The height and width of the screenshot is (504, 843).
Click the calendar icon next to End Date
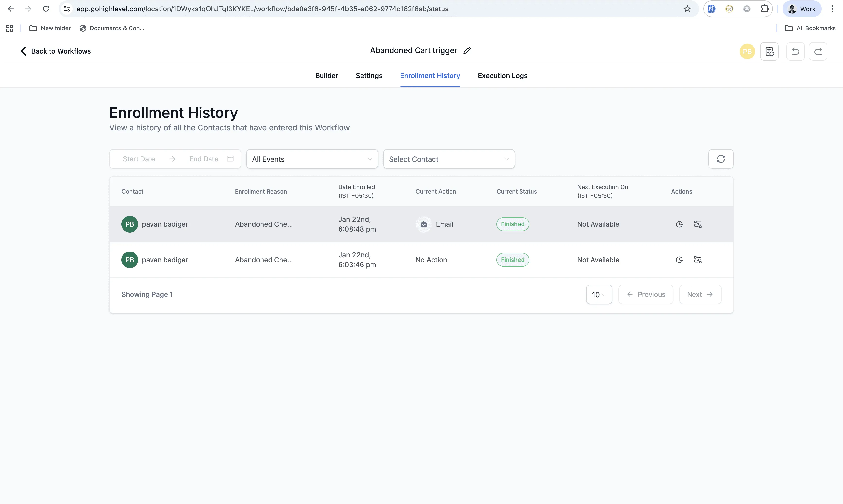(231, 159)
